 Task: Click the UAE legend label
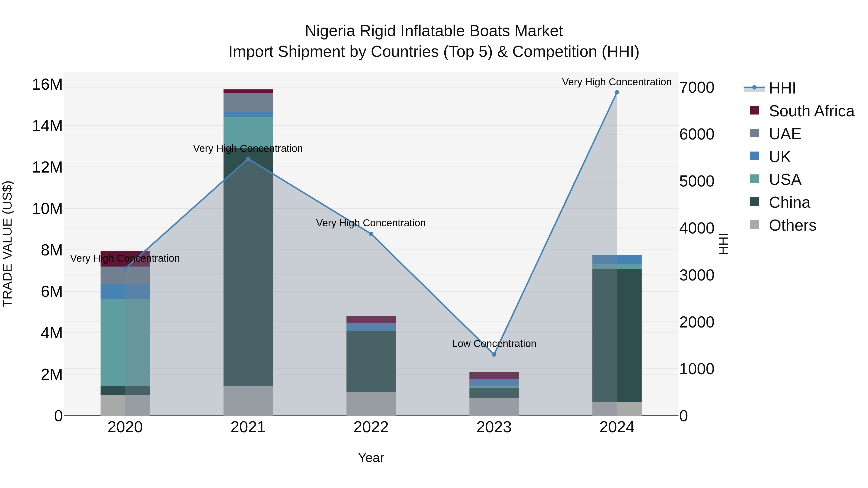pos(785,134)
